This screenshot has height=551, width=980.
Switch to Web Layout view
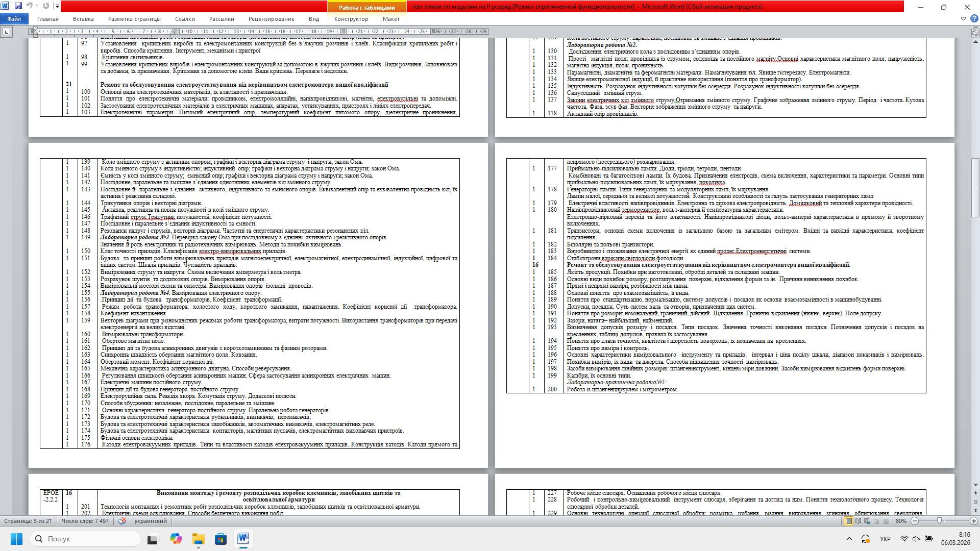click(867, 521)
